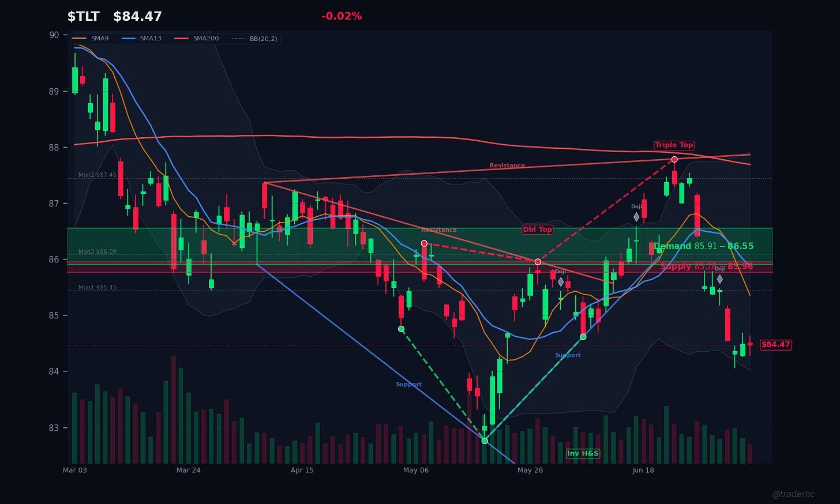
Task: Click the 89 price axis label
Action: point(54,91)
